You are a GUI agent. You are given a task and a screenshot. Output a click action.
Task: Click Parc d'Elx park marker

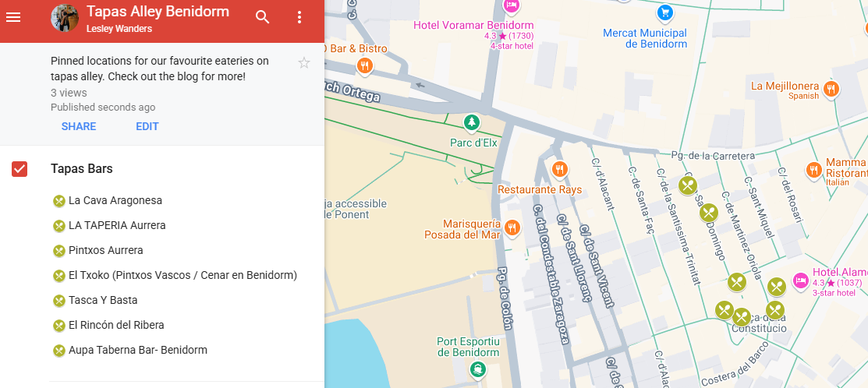click(x=471, y=122)
